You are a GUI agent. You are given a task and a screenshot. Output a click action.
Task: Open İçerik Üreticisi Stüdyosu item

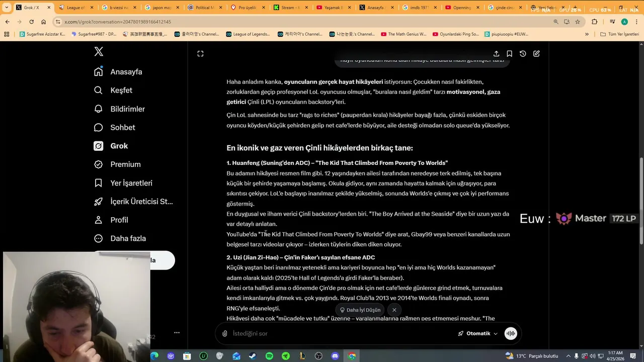click(133, 202)
